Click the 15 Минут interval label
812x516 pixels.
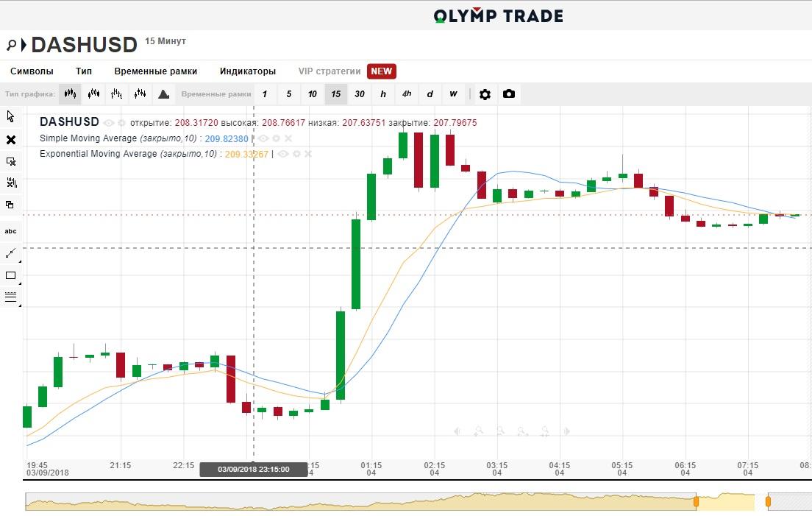pos(165,41)
